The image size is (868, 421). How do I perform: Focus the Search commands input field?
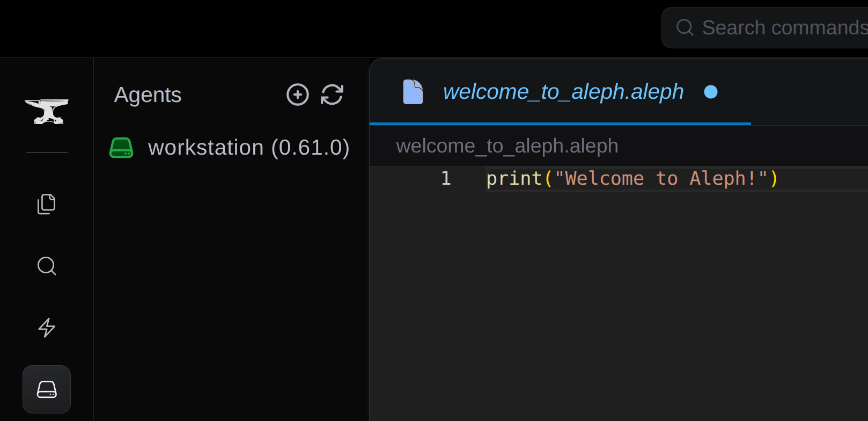tap(783, 27)
